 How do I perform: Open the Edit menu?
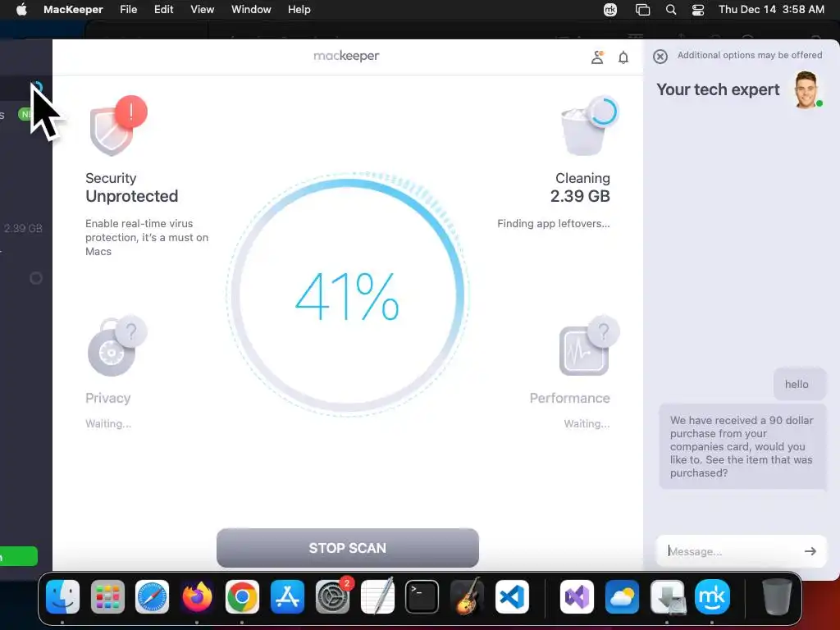tap(163, 10)
